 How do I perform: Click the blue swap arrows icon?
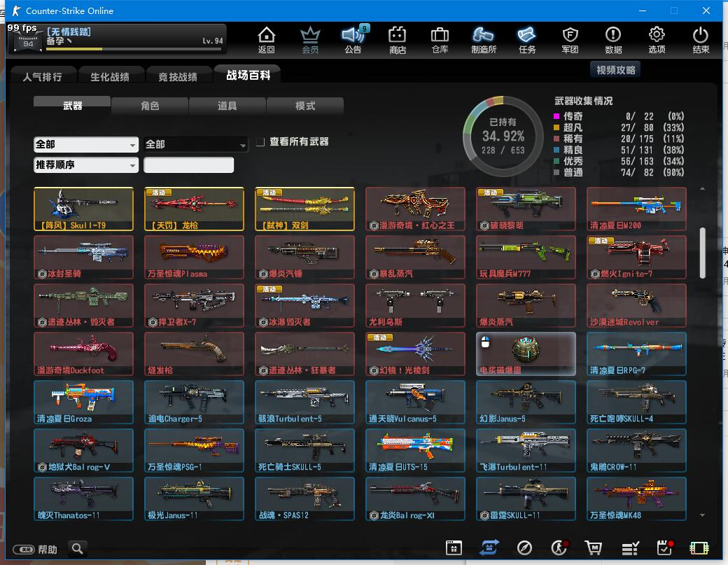489,547
